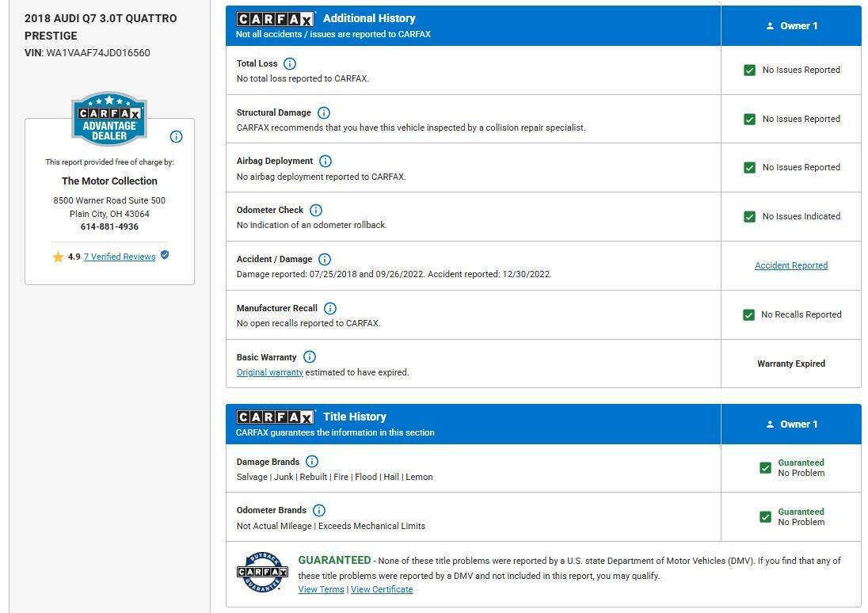
Task: Click the gold star rating icon
Action: tap(58, 257)
